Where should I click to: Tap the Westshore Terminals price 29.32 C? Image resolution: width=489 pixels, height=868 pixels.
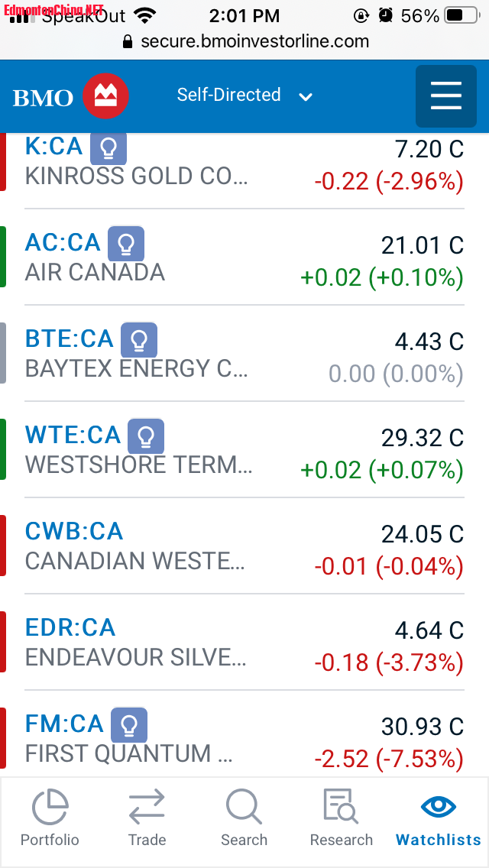422,438
